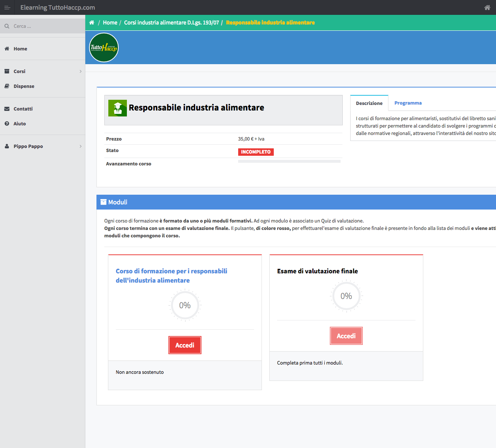The image size is (496, 448).
Task: Open the Corsi industria alimentare breadcrumb link
Action: 171,23
